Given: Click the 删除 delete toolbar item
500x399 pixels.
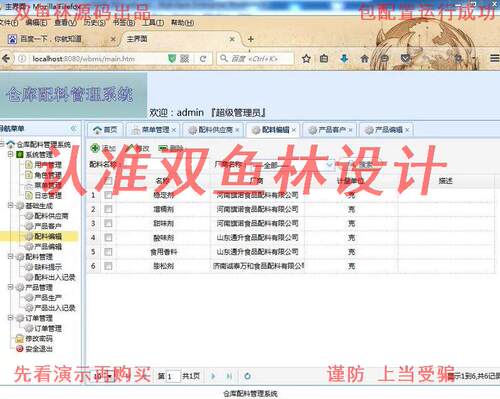Looking at the screenshot, I should point(171,148).
